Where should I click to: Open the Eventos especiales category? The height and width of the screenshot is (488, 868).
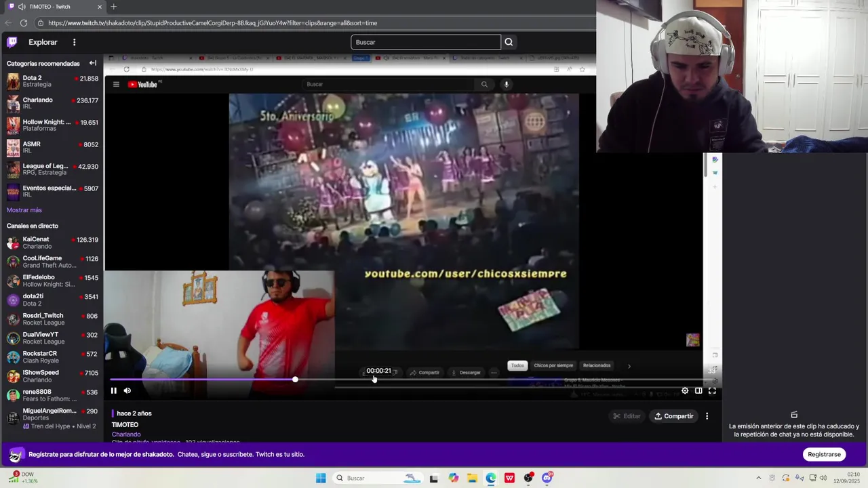tap(52, 191)
